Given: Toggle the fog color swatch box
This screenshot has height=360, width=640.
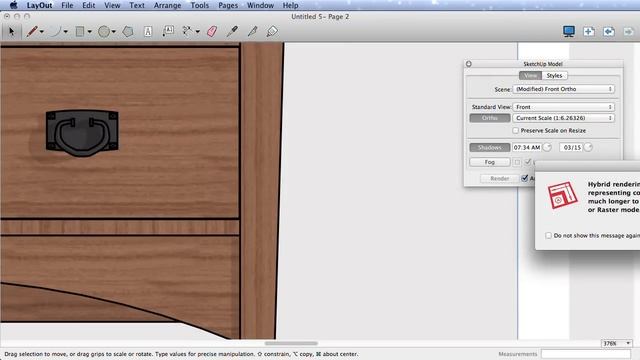Looking at the screenshot, I should click(x=517, y=162).
